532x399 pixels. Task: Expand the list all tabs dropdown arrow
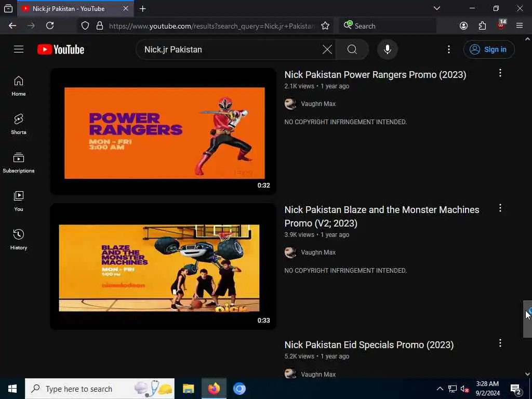[x=437, y=8]
